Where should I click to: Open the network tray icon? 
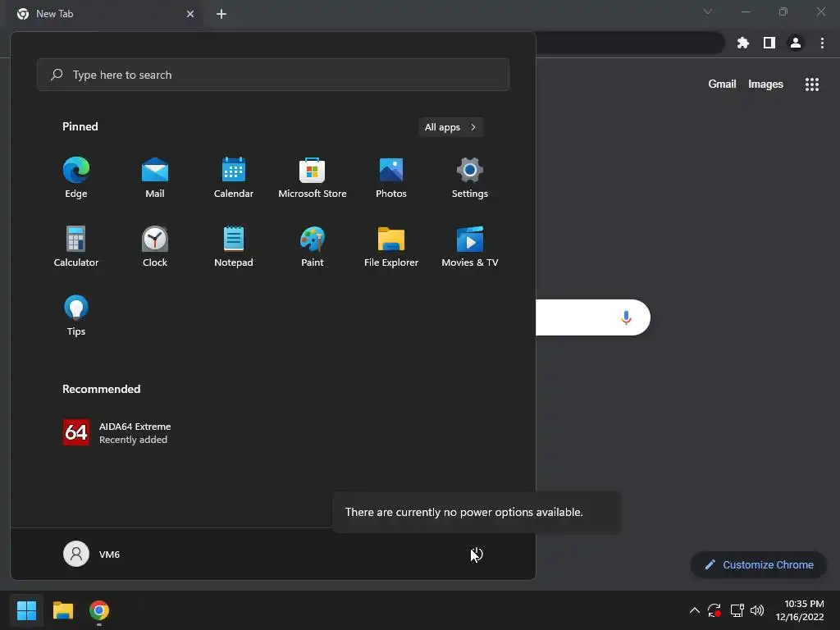click(737, 610)
